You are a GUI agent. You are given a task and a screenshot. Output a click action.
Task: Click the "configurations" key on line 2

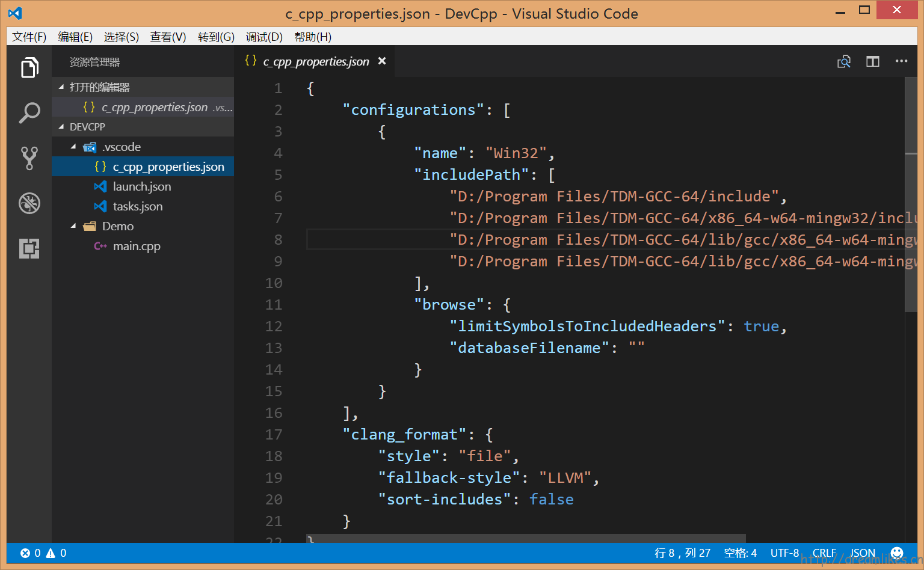[413, 110]
